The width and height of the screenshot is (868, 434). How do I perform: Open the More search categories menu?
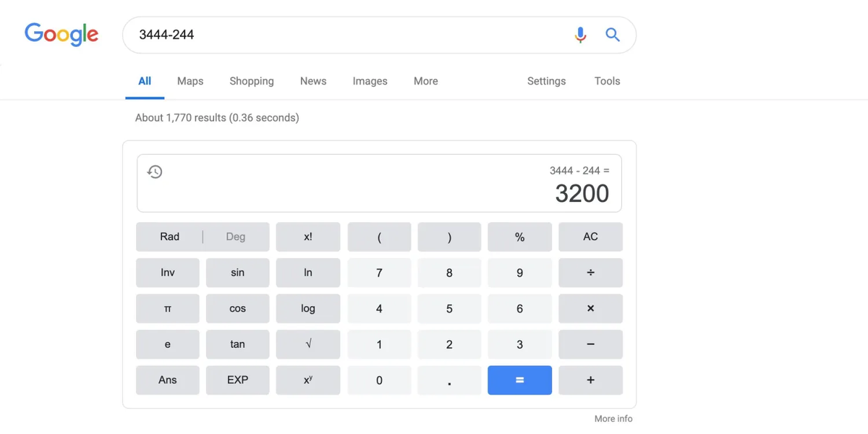click(x=425, y=81)
